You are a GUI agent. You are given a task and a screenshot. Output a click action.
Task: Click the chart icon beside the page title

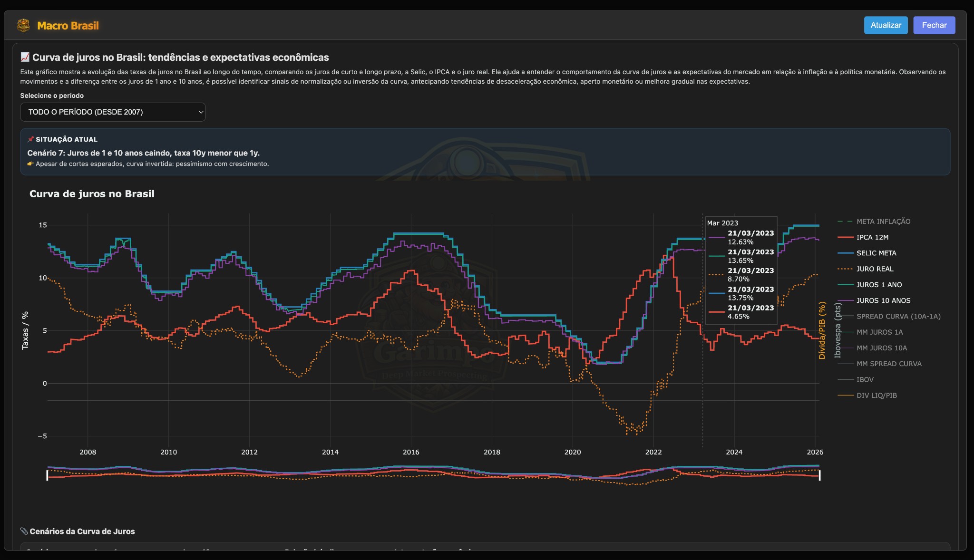[24, 57]
